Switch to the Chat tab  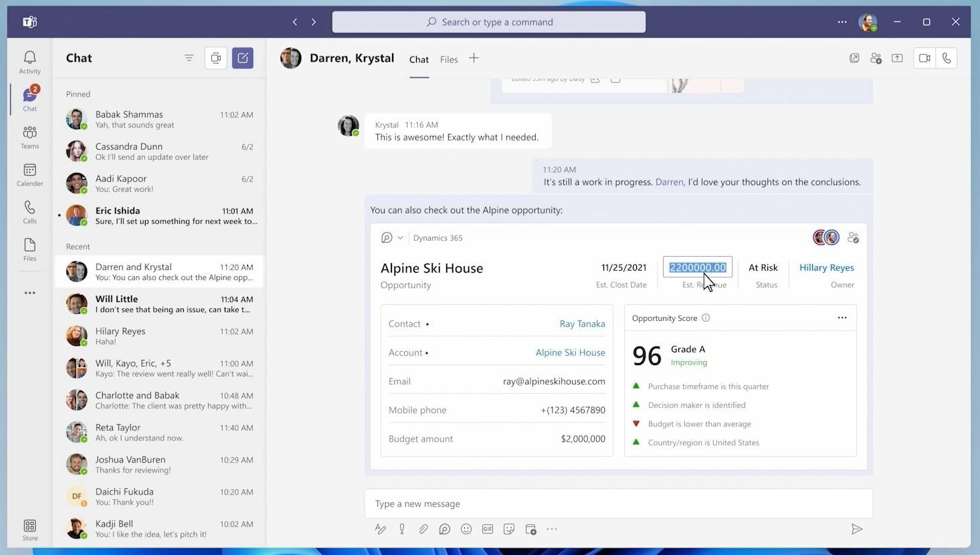coord(419,60)
